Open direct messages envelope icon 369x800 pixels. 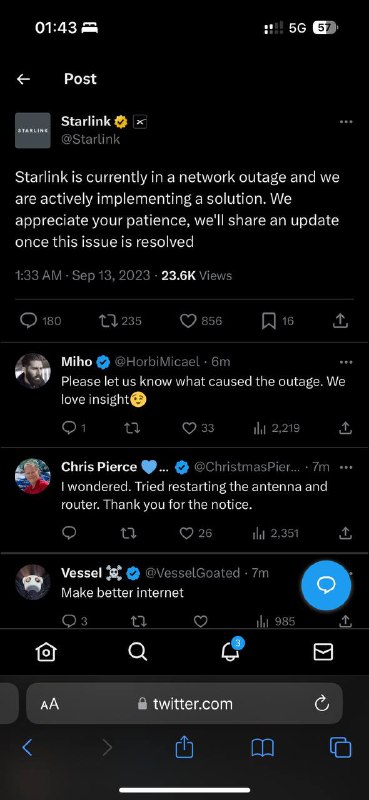point(323,652)
